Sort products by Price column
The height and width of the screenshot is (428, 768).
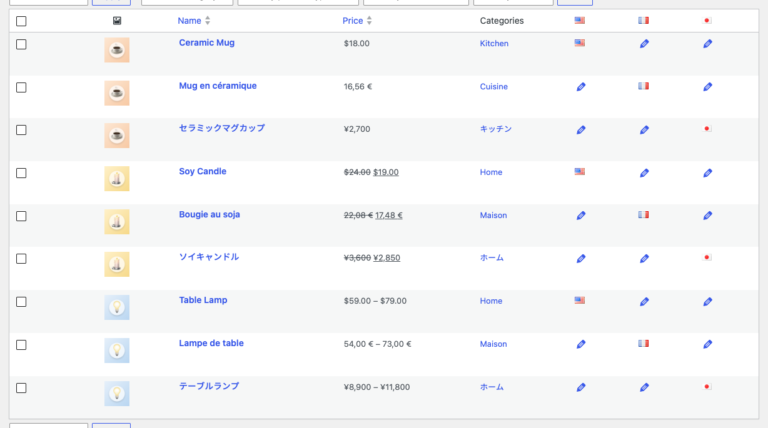(357, 21)
